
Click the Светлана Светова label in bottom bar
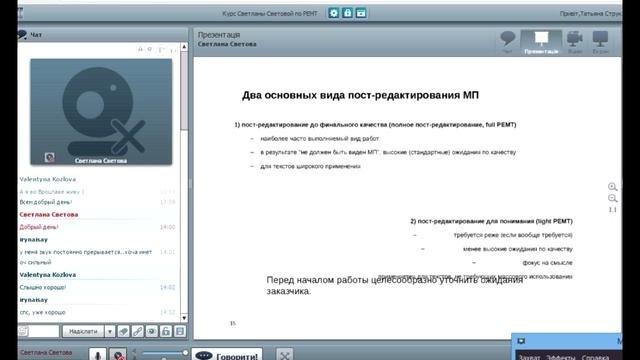pyautogui.click(x=46, y=353)
